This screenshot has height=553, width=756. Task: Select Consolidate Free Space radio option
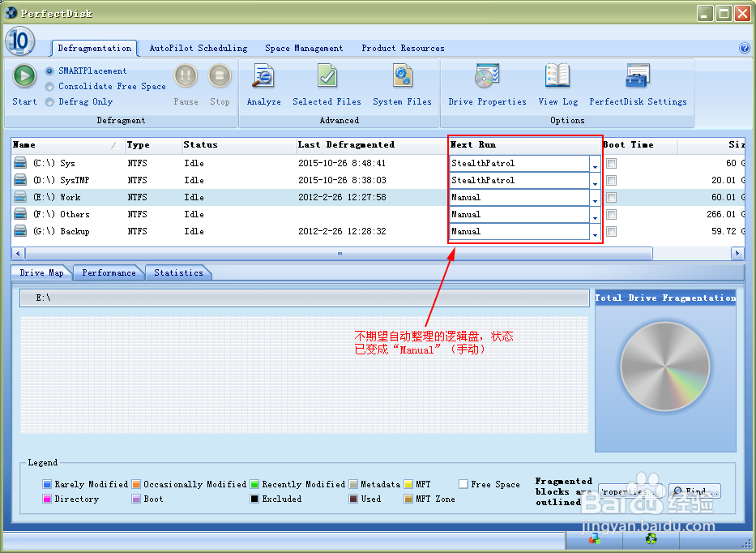click(49, 87)
